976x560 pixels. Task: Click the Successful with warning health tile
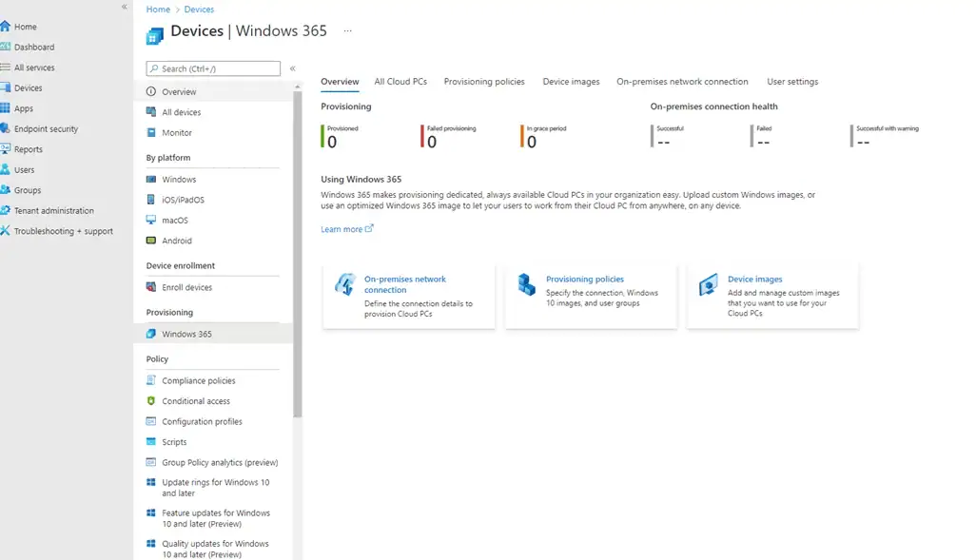coord(885,137)
